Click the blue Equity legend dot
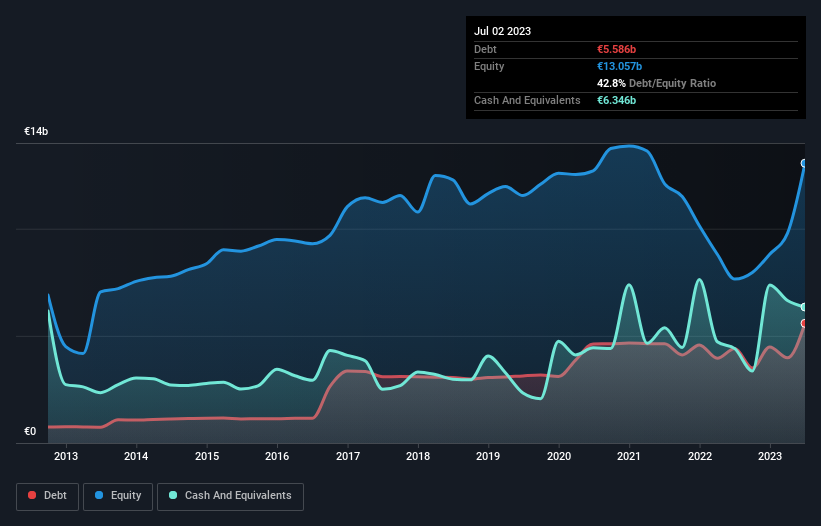Screen dimensions: 821x526 (99, 495)
